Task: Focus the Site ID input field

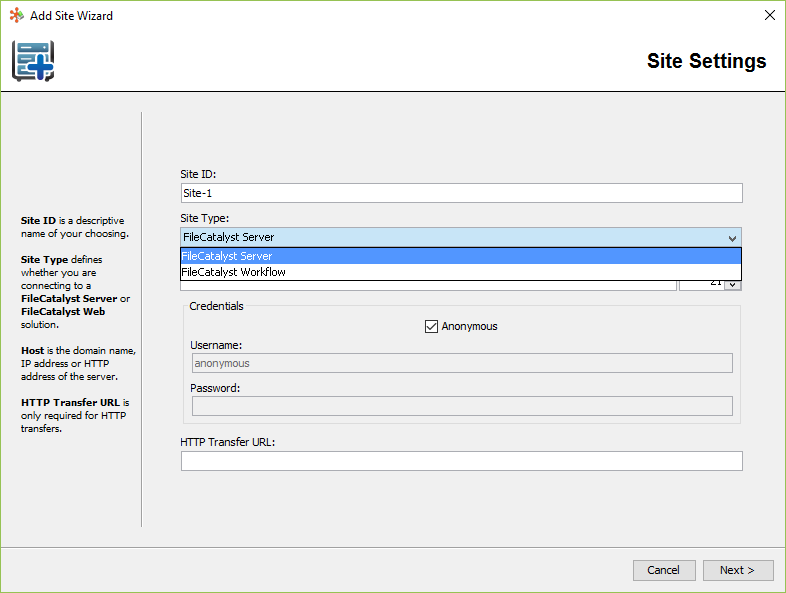Action: coord(461,193)
